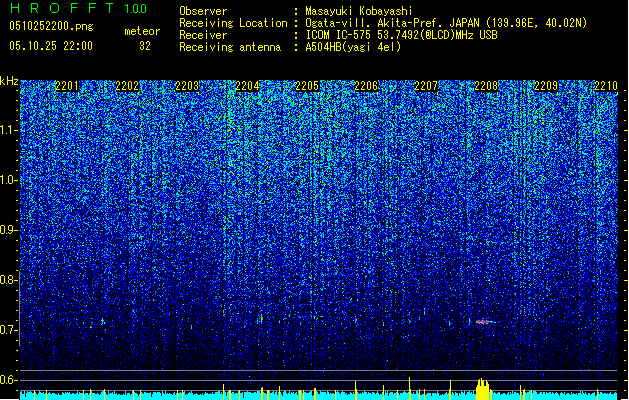Click the 2209 time marker
The image size is (629, 400).
(546, 86)
